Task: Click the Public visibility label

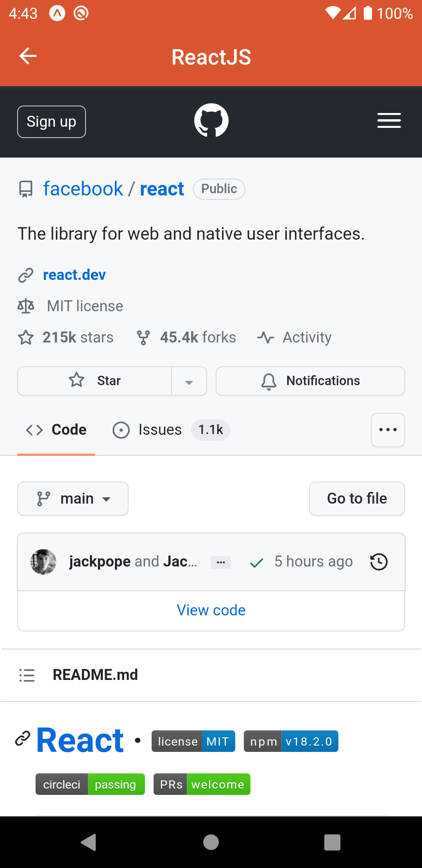Action: [219, 189]
